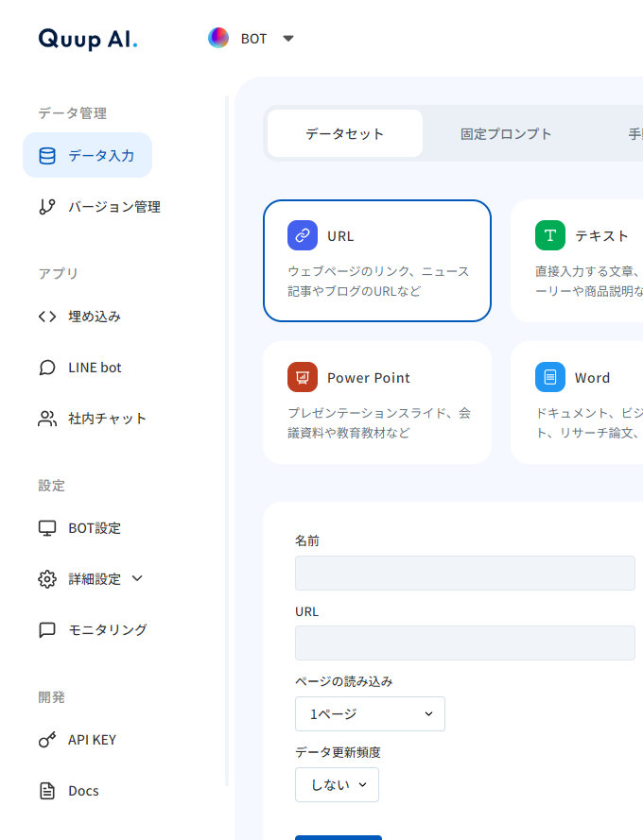Click the key icon for API KEY
Image resolution: width=643 pixels, height=840 pixels.
coord(47,740)
